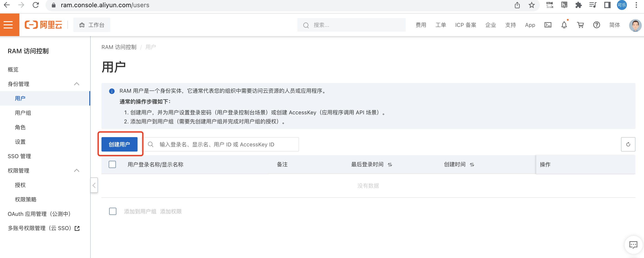
Task: Collapse the left sidebar panel
Action: 94,185
